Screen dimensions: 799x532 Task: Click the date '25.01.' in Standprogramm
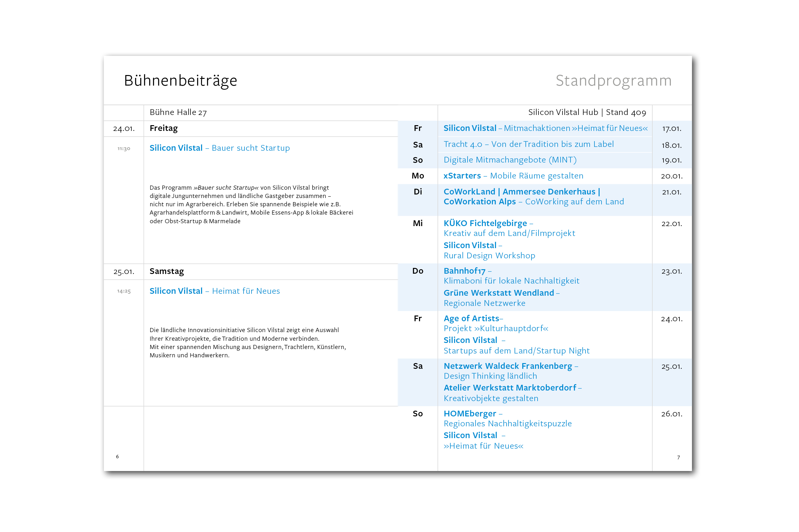(x=672, y=367)
